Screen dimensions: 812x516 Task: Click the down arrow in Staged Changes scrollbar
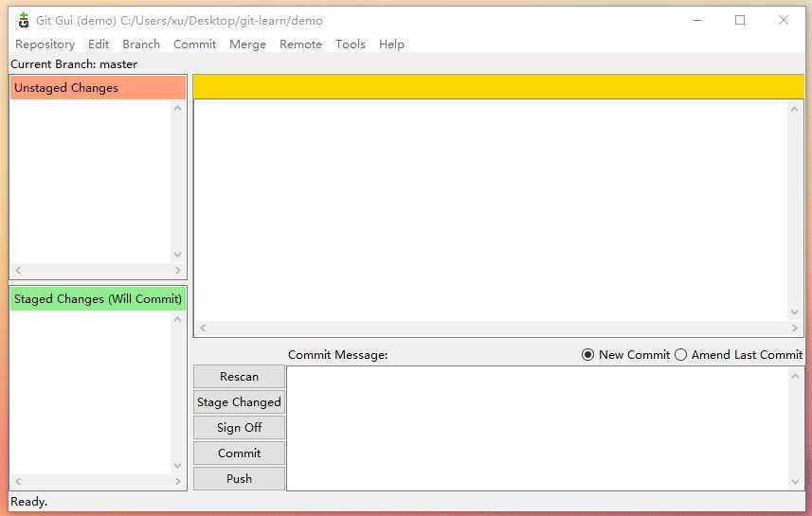pyautogui.click(x=178, y=466)
